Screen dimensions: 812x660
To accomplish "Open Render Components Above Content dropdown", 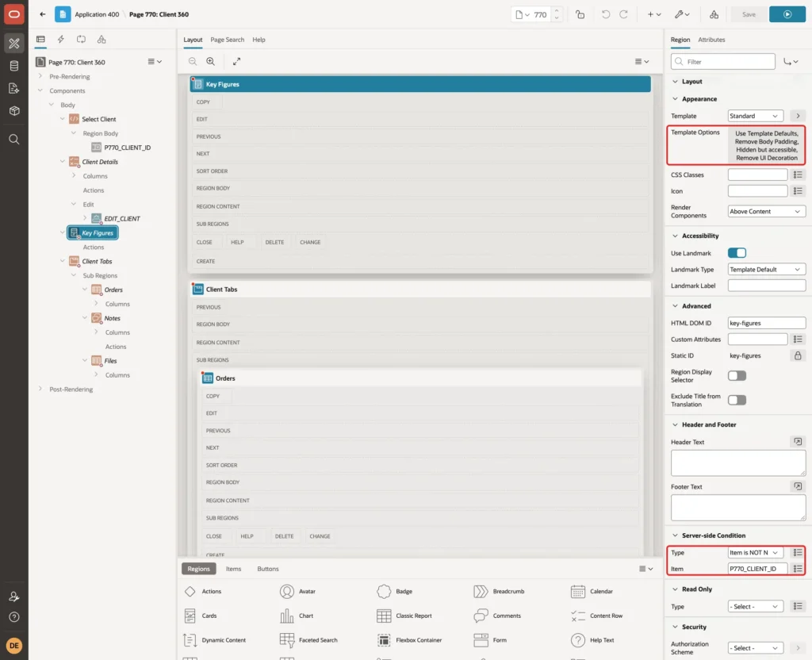I will click(767, 211).
